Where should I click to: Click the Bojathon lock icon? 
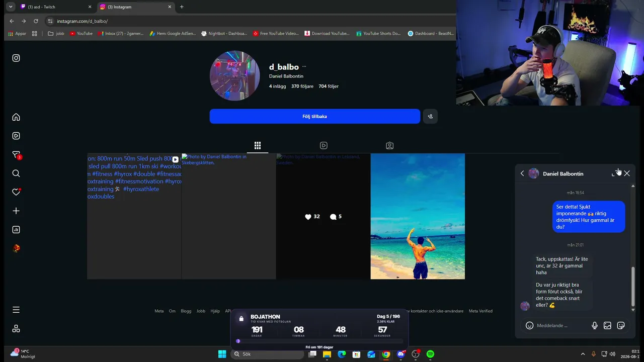click(x=241, y=319)
